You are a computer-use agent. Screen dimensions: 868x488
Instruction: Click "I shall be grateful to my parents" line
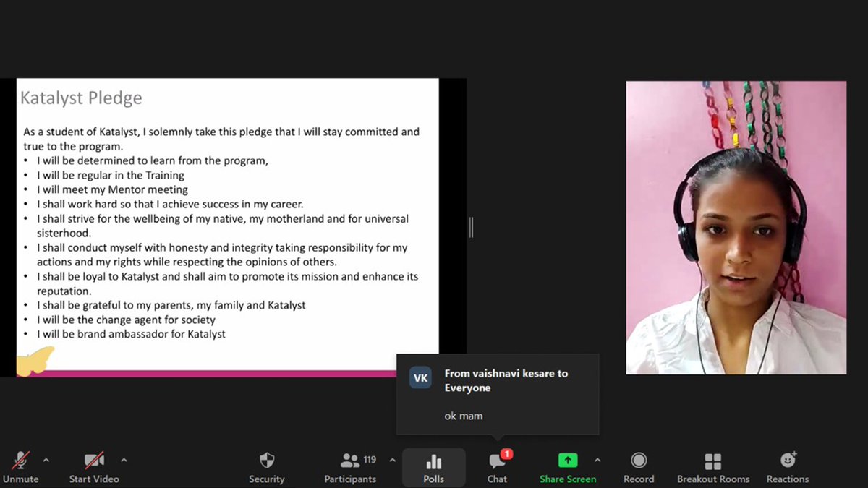[x=171, y=305]
